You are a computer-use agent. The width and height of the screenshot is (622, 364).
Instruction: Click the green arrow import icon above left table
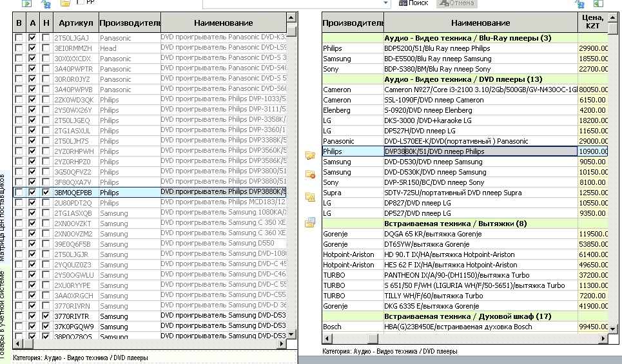tap(26, 3)
